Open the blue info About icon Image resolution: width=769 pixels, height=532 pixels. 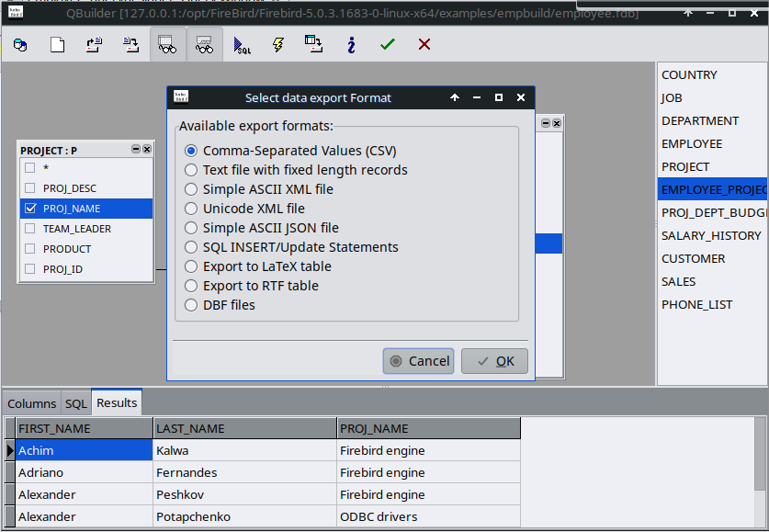(x=351, y=45)
